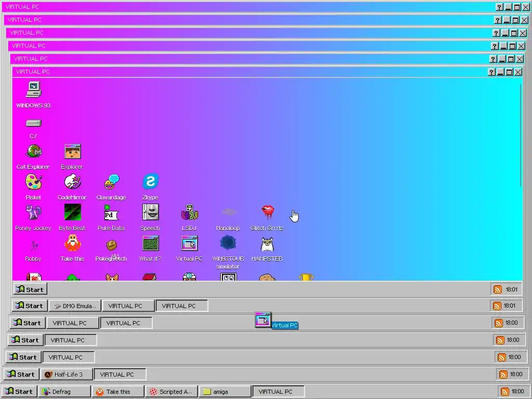Switch to Half-Life 3 taskbar button
532x399 pixels.
coord(66,374)
